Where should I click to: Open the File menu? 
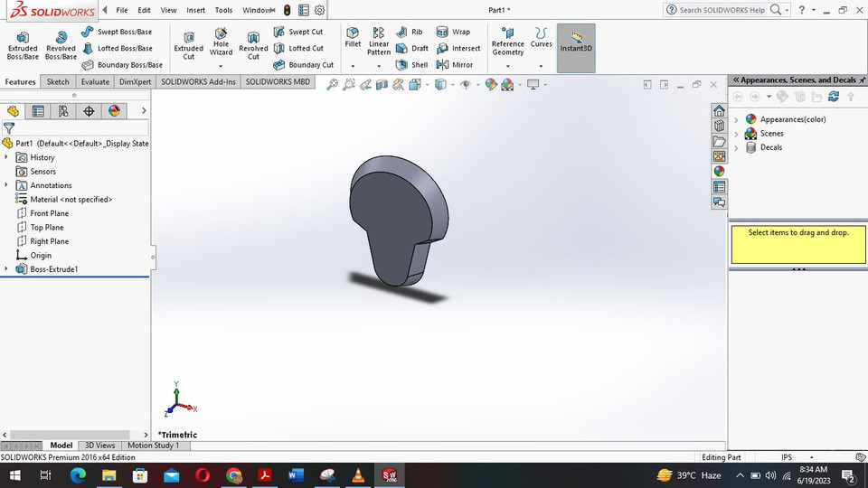[122, 10]
